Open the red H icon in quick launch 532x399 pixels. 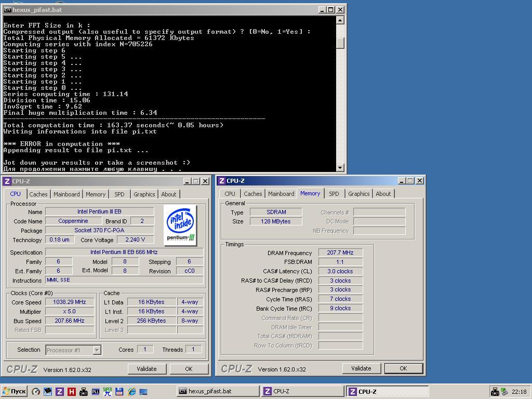[x=72, y=392]
